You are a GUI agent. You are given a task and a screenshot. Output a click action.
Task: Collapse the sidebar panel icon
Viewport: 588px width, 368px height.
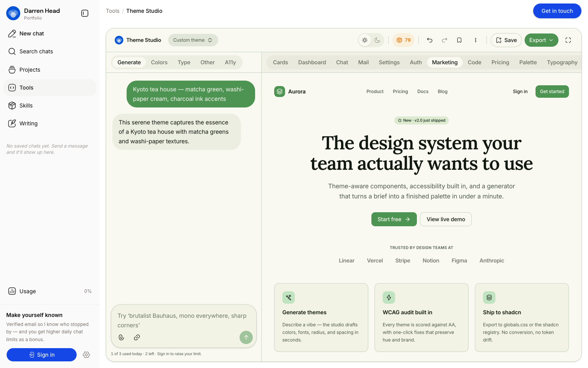(85, 13)
